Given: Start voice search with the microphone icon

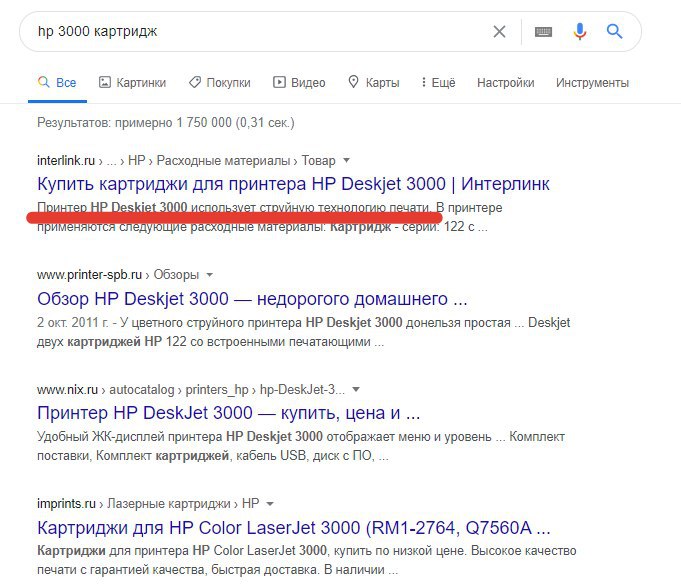Looking at the screenshot, I should click(x=579, y=31).
